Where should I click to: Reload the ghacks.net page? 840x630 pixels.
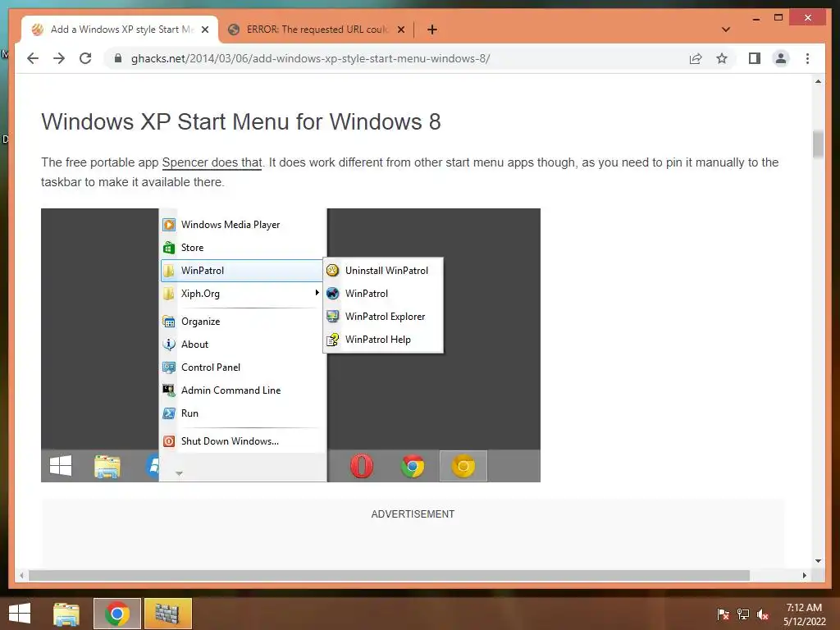click(x=85, y=58)
